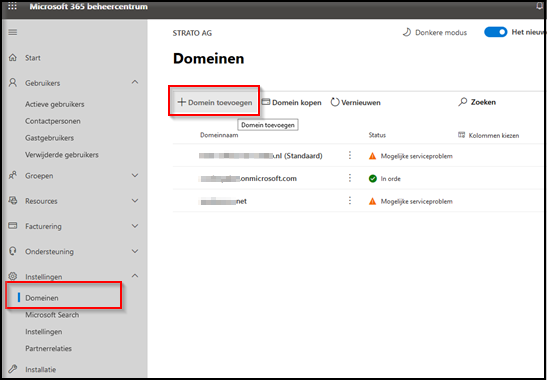Sort by the Status column header
The image size is (547, 380).
click(x=377, y=135)
